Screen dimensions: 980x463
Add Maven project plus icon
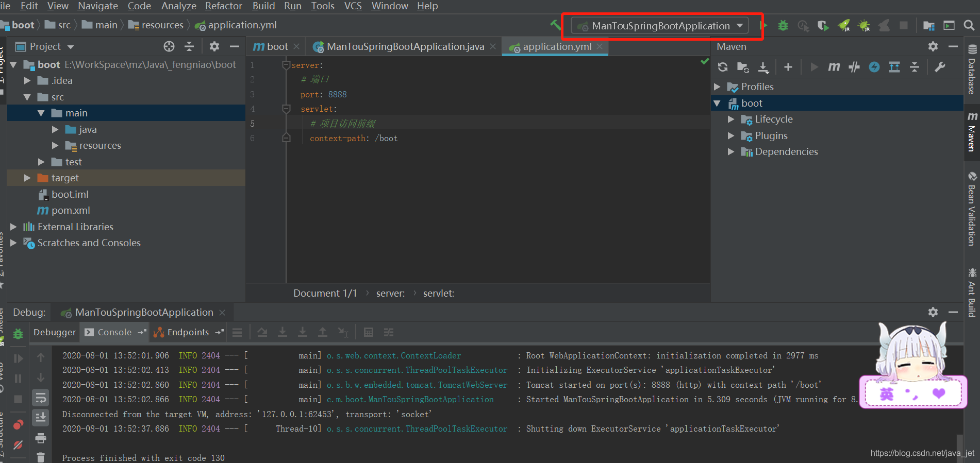pos(788,67)
